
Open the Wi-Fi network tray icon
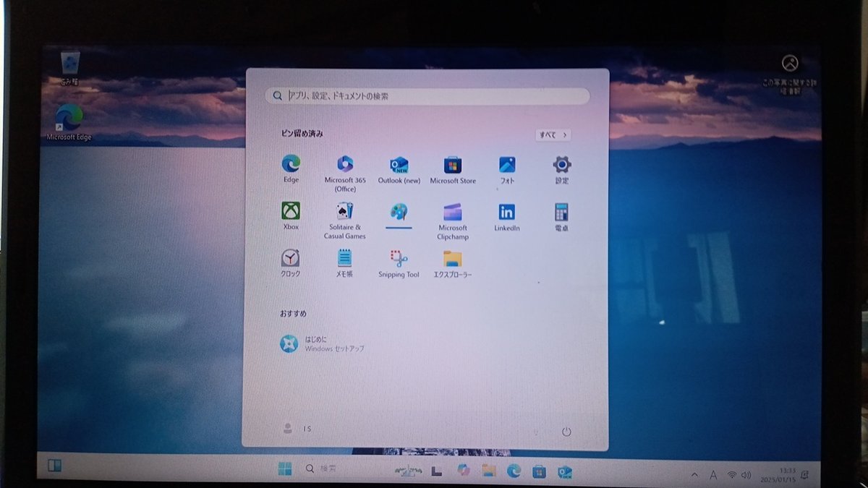[x=731, y=475]
